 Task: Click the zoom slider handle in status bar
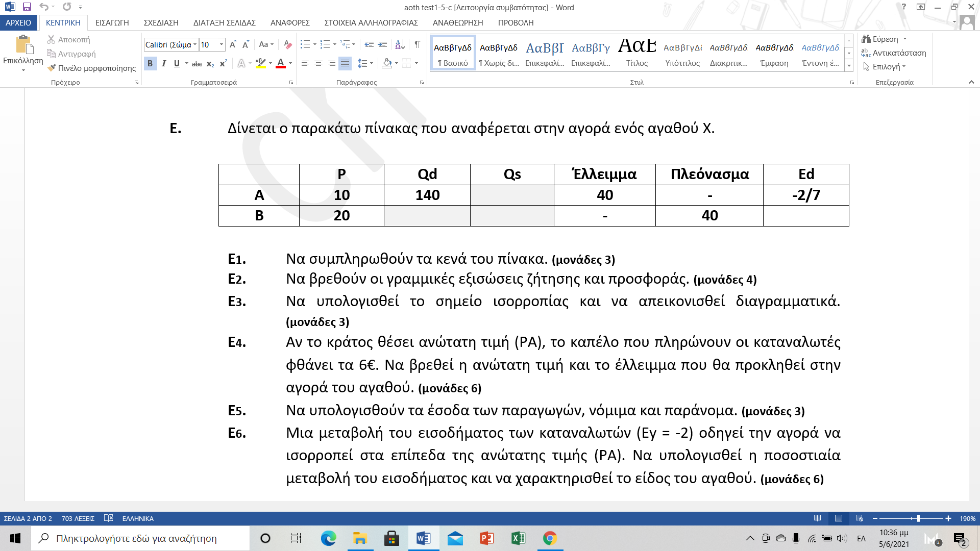(918, 518)
